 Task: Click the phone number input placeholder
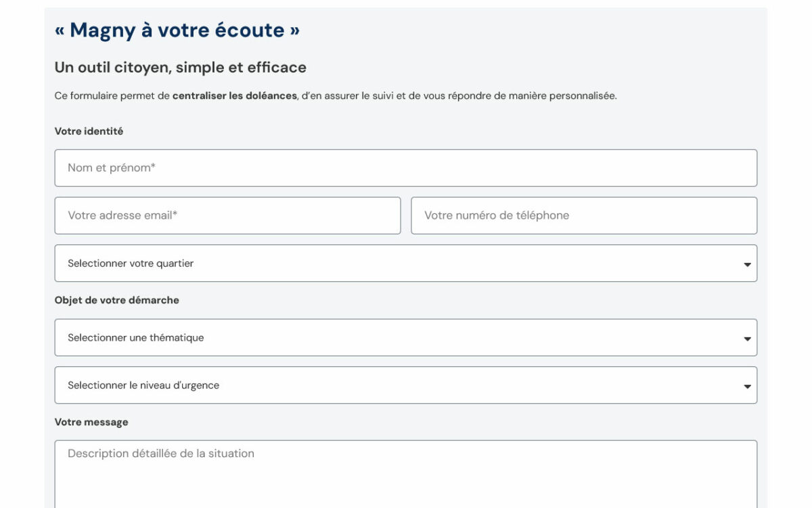(x=497, y=215)
